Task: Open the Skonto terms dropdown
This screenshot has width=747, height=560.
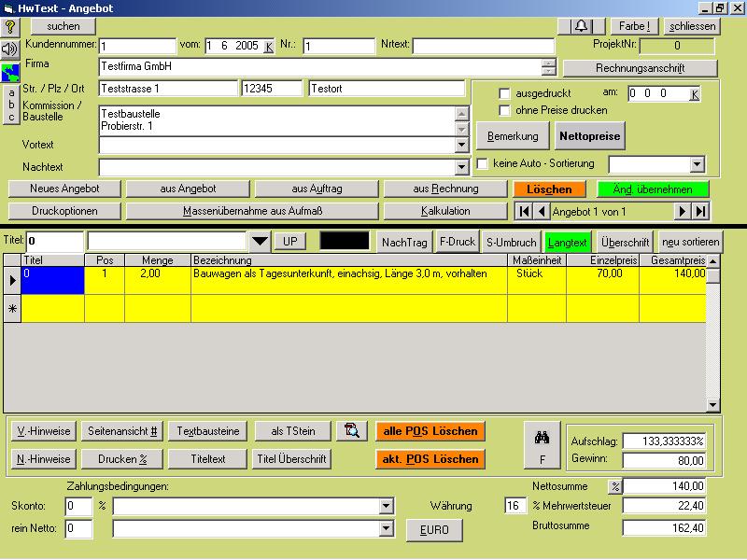Action: 387,506
